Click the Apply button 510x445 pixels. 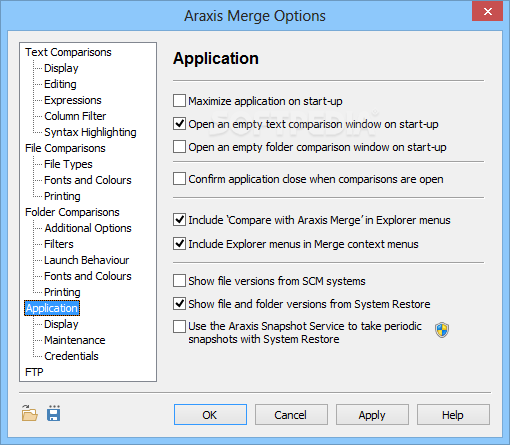click(x=372, y=415)
